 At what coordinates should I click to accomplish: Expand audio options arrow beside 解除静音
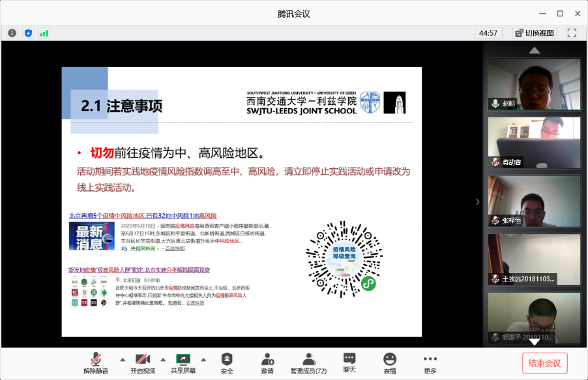[123, 360]
